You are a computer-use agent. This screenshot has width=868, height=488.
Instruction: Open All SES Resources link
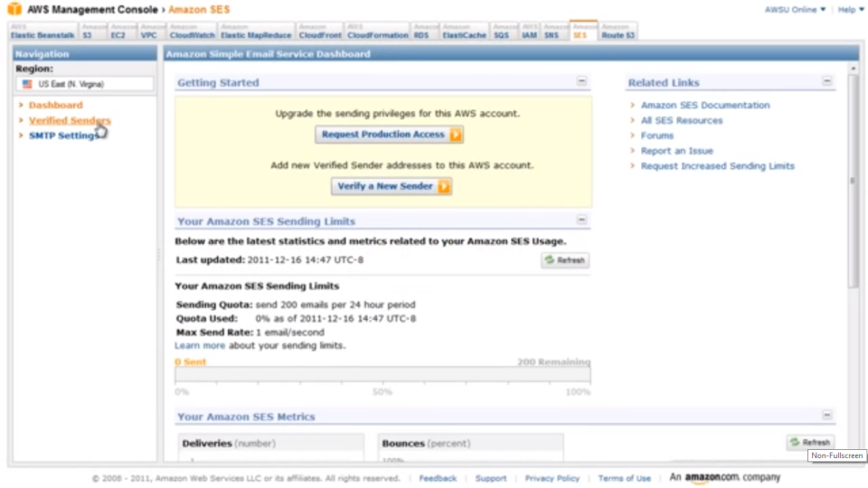click(682, 120)
